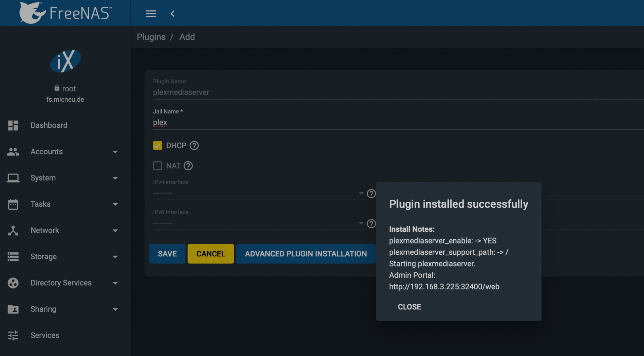Open the IPv4 interface dropdown
The image size is (644, 356).
click(x=259, y=194)
